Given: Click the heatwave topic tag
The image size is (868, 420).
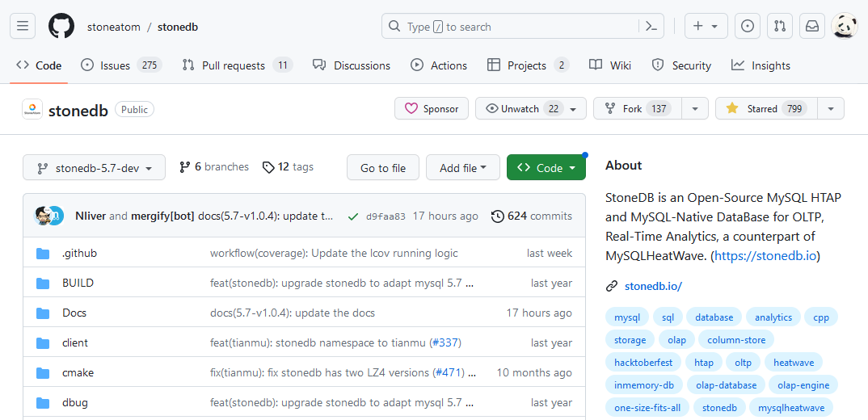Looking at the screenshot, I should 794,363.
